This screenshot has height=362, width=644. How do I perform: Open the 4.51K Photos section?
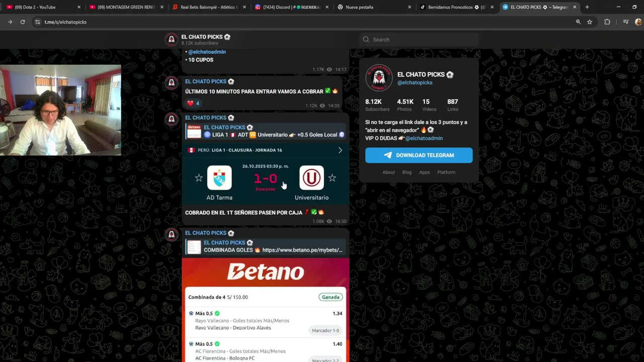[405, 105]
